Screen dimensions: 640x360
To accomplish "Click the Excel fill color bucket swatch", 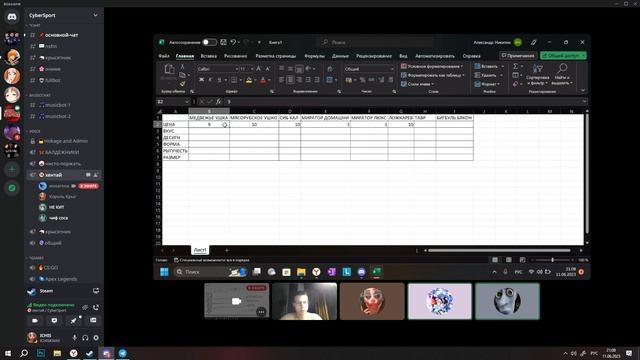I will (249, 80).
